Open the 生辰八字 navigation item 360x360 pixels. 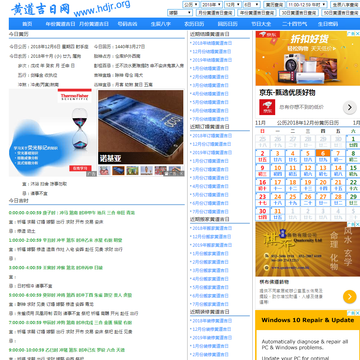[161, 24]
